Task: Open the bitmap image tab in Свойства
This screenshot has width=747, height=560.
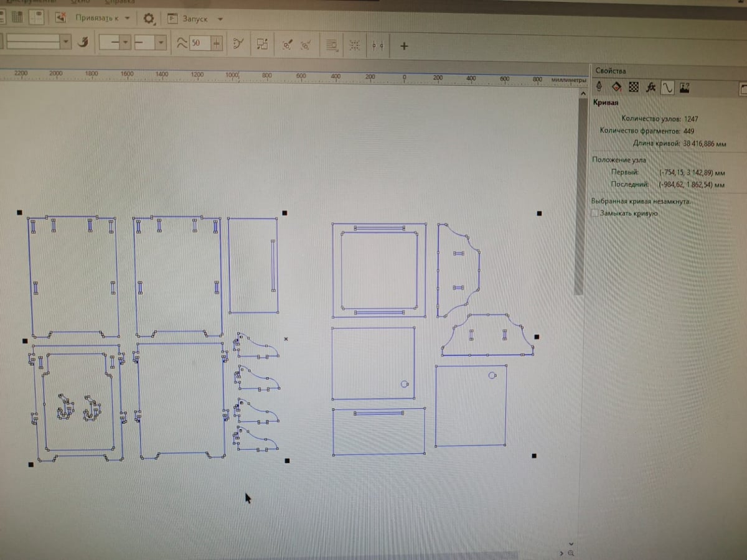Action: 685,88
